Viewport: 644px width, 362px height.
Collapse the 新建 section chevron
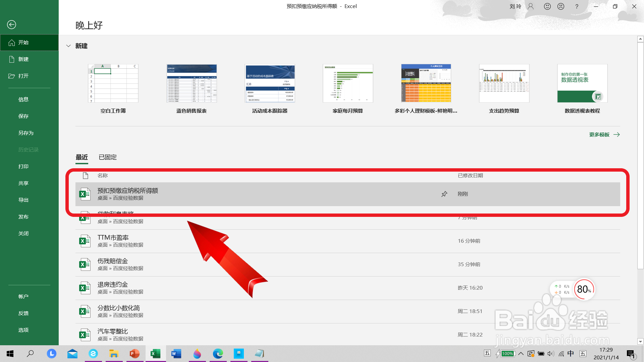pyautogui.click(x=68, y=46)
